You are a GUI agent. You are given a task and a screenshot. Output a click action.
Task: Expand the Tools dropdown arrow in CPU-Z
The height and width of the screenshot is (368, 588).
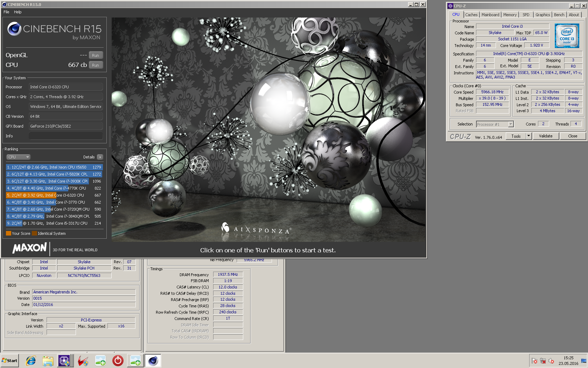(x=529, y=136)
